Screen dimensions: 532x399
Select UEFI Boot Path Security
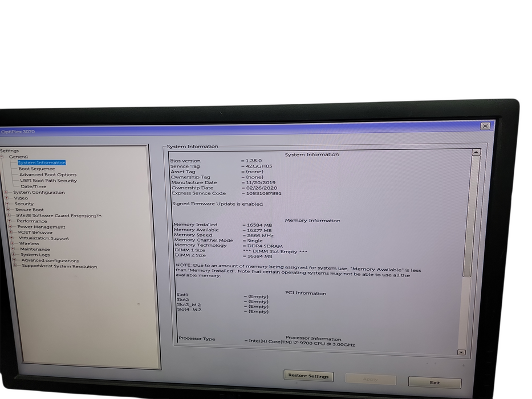[x=48, y=181]
